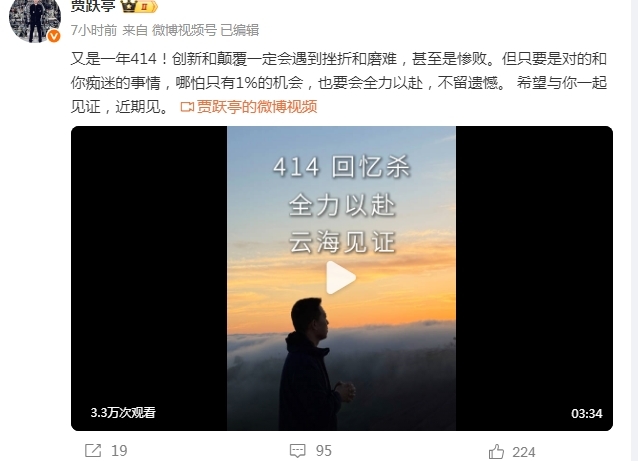Click the 已编辑 edited label

click(240, 30)
